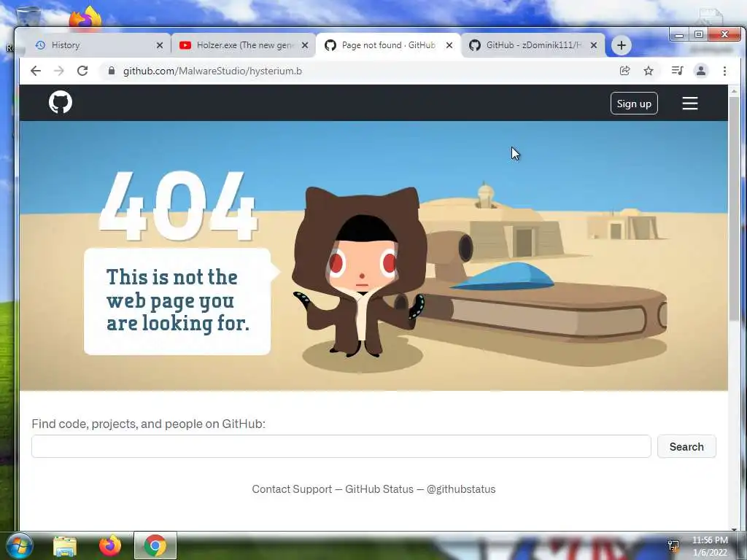Go back using the browser back arrow
This screenshot has width=747, height=560.
tap(36, 71)
